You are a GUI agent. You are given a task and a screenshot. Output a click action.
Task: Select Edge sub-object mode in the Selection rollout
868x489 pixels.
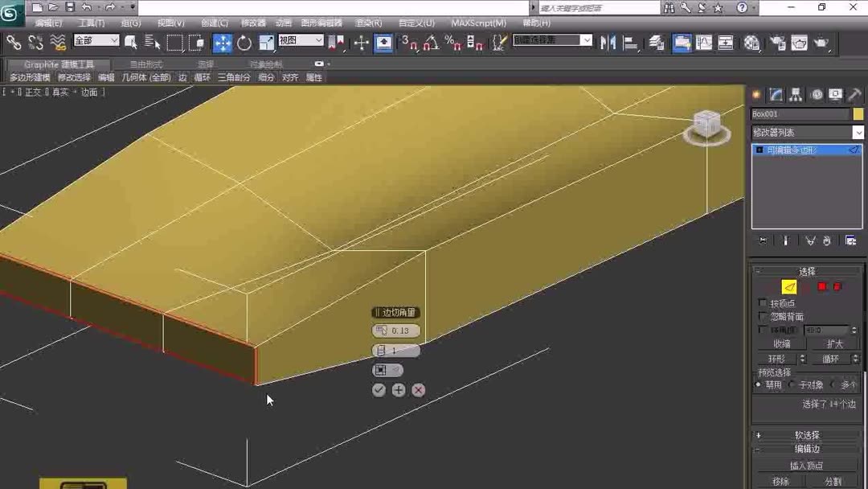click(x=788, y=286)
